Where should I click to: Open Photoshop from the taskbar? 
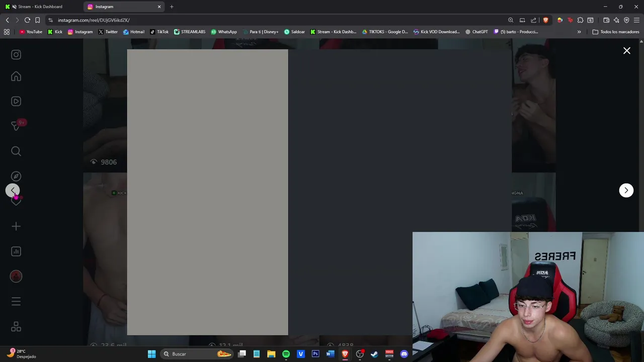[315, 354]
